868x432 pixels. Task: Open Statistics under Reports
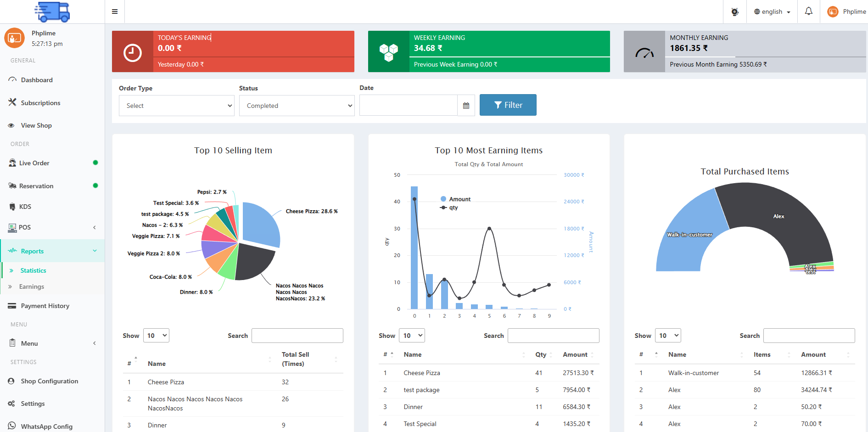33,270
